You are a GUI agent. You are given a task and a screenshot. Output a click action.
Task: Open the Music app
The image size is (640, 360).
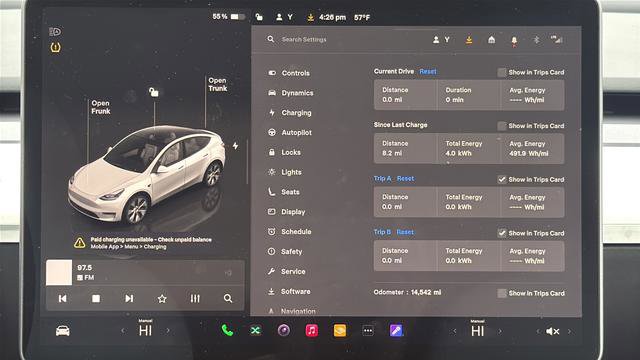click(x=312, y=331)
